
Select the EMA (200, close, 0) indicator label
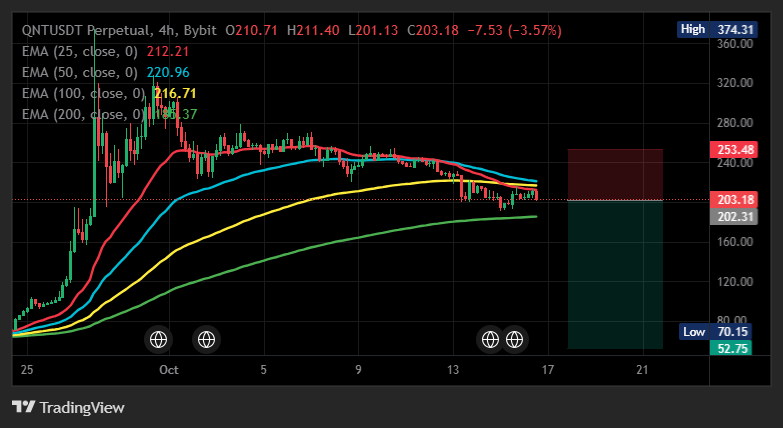pyautogui.click(x=83, y=114)
